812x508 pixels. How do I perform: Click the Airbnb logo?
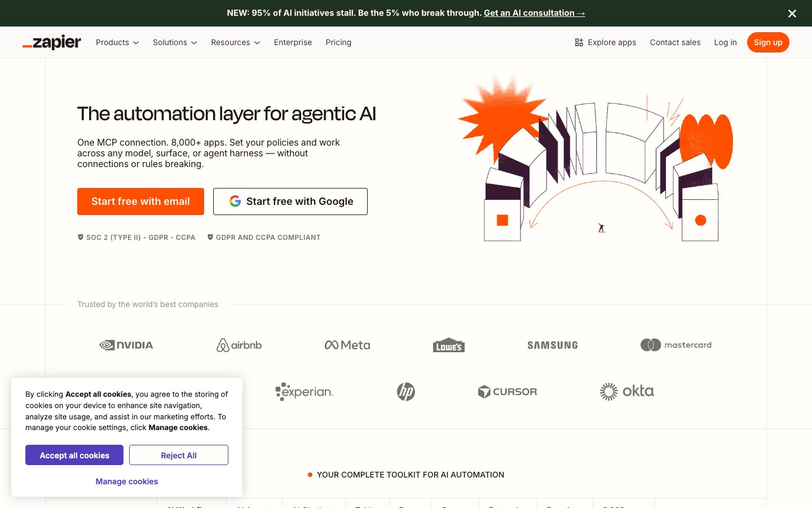239,345
